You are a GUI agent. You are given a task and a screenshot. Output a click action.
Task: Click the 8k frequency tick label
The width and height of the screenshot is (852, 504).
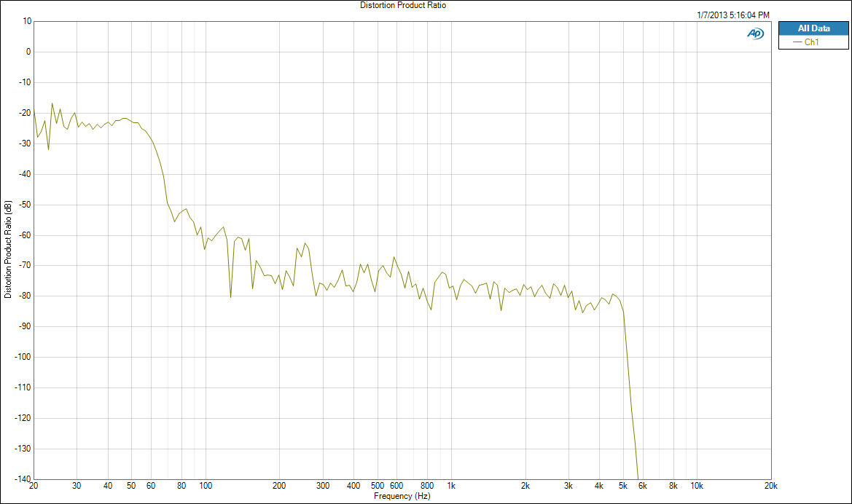(673, 486)
